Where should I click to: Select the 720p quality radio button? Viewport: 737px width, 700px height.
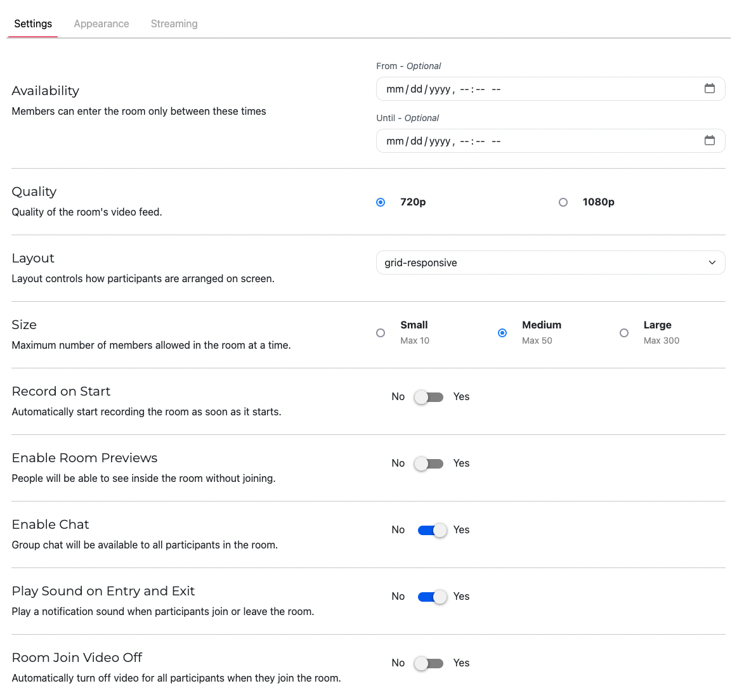pos(381,202)
